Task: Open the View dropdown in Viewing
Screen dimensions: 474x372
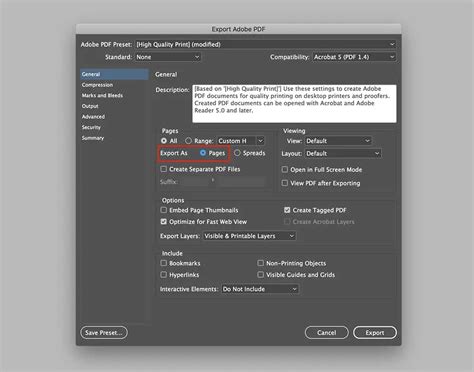Action: pos(338,141)
